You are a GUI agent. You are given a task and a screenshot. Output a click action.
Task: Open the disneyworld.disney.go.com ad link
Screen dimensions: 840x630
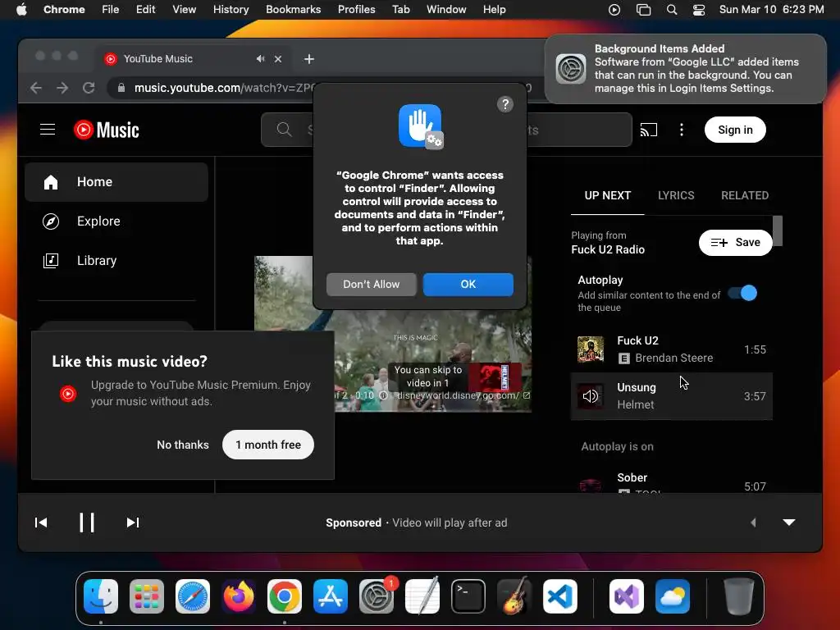click(463, 395)
